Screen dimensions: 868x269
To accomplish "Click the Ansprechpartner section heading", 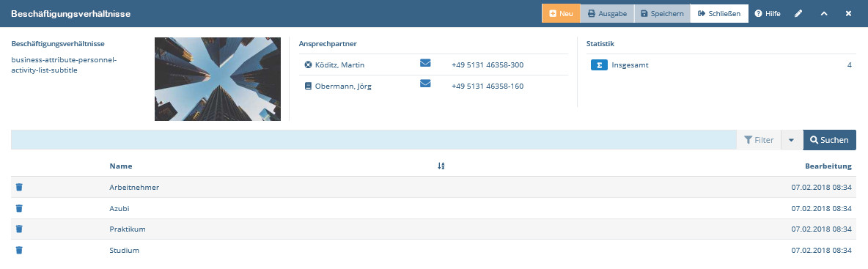I will point(328,44).
